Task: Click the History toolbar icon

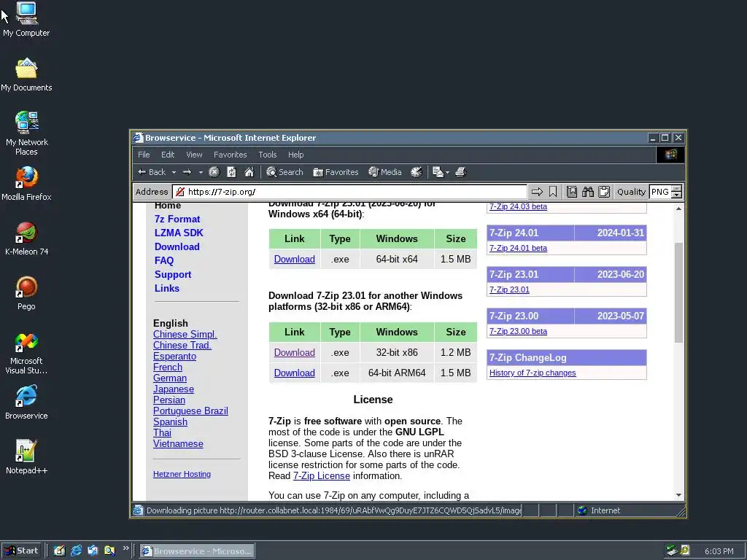Action: pos(417,172)
